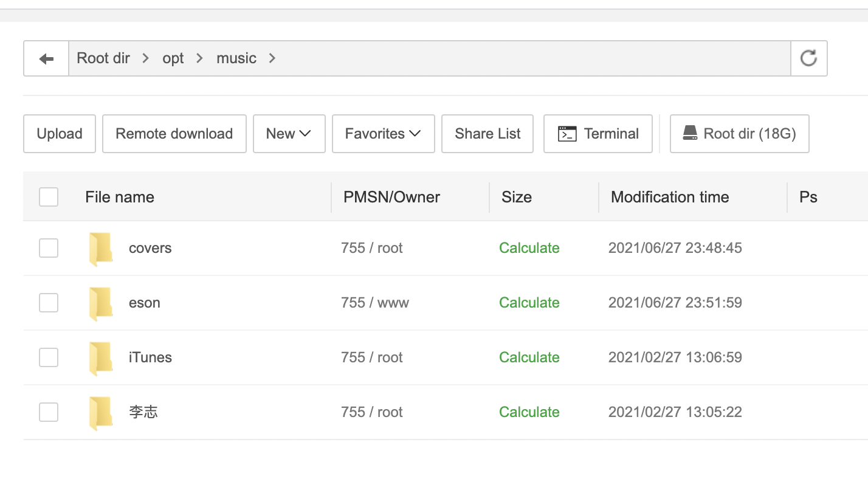Navigate to opt in breadcrumb path

[173, 58]
